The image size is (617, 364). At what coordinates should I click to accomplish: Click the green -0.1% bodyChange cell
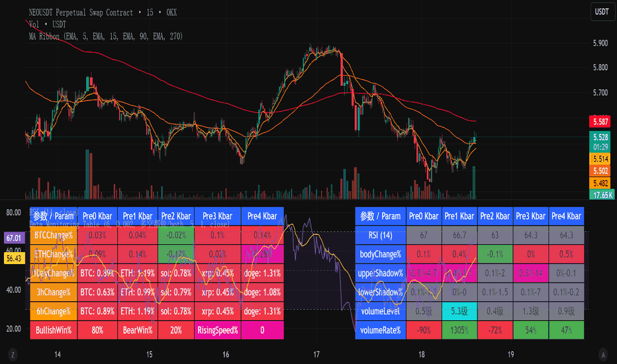(495, 254)
